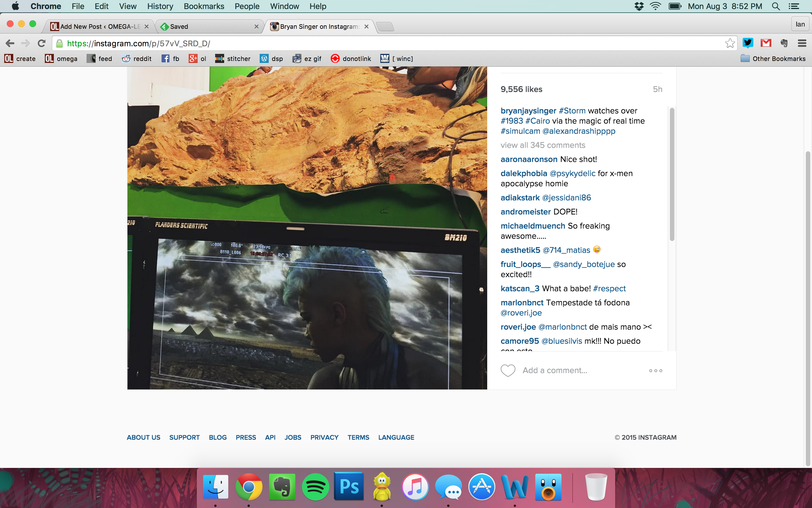The width and height of the screenshot is (812, 508).
Task: Open the App Store from the dock
Action: [482, 487]
